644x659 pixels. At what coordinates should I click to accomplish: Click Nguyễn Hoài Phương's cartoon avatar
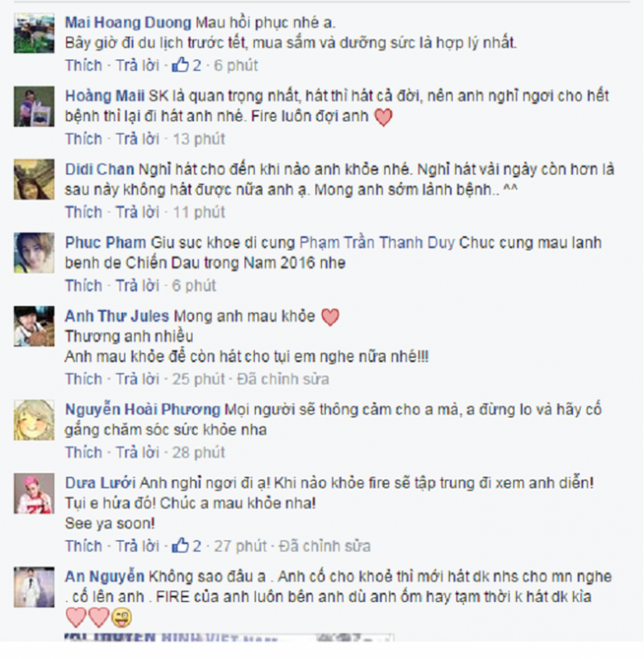click(34, 420)
